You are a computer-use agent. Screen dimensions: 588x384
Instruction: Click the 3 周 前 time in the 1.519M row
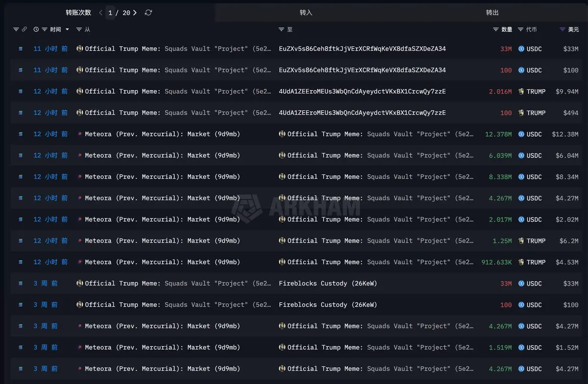pyautogui.click(x=46, y=347)
